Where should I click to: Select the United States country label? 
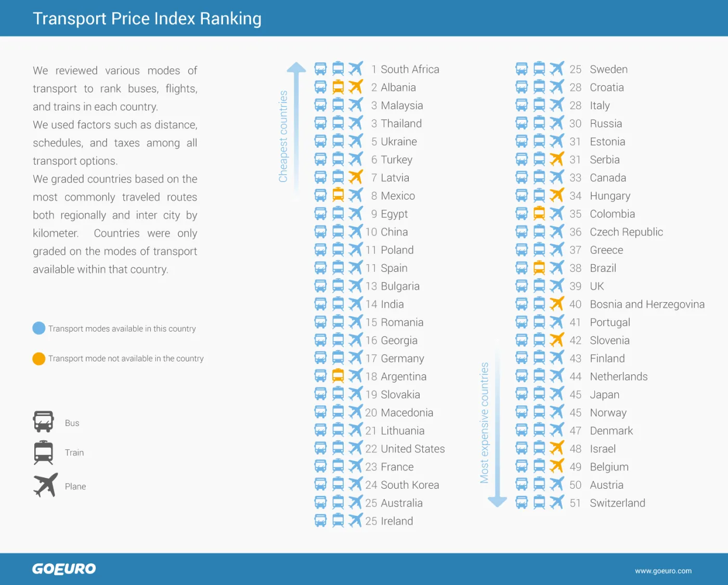tap(412, 449)
